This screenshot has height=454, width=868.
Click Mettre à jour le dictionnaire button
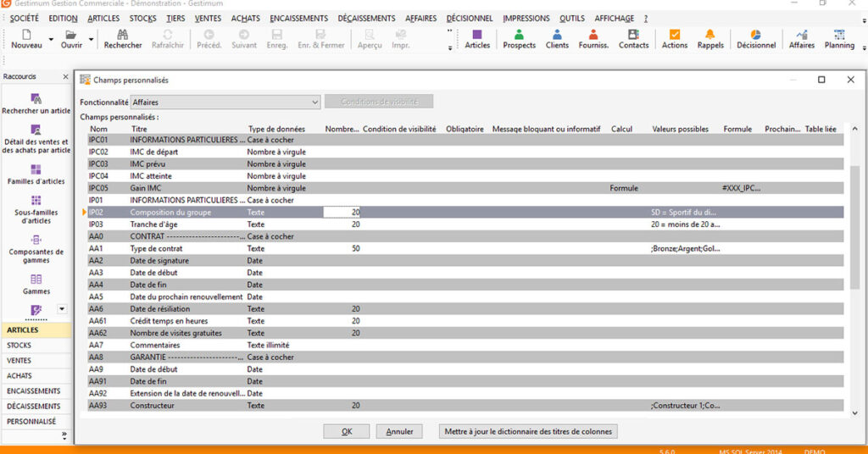528,431
